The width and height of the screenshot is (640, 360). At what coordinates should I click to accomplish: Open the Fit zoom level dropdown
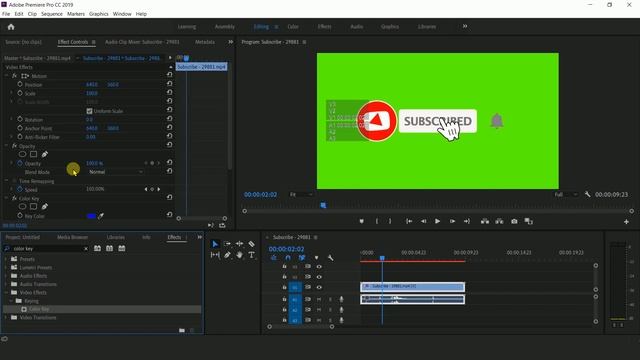tap(300, 194)
